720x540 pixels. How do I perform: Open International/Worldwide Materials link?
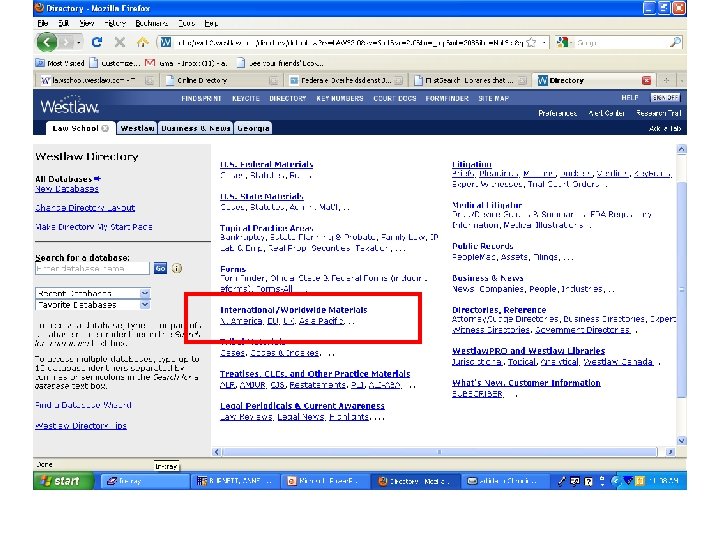[293, 310]
